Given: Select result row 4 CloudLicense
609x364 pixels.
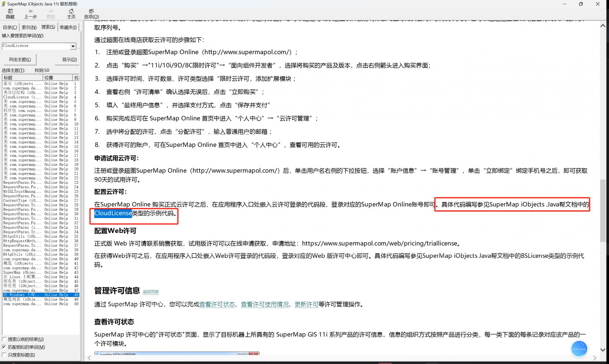Looking at the screenshot, I should pyautogui.click(x=41, y=97).
